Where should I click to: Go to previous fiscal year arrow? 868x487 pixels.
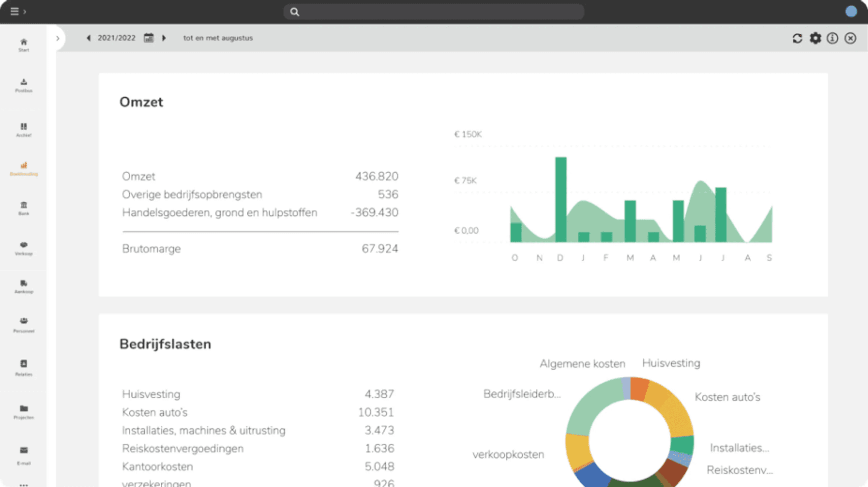point(89,38)
